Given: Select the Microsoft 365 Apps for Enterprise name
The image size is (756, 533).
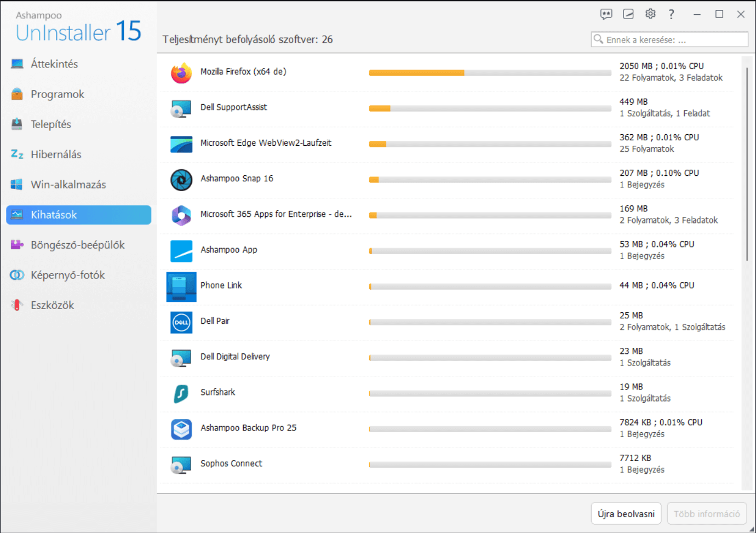Looking at the screenshot, I should [x=276, y=214].
